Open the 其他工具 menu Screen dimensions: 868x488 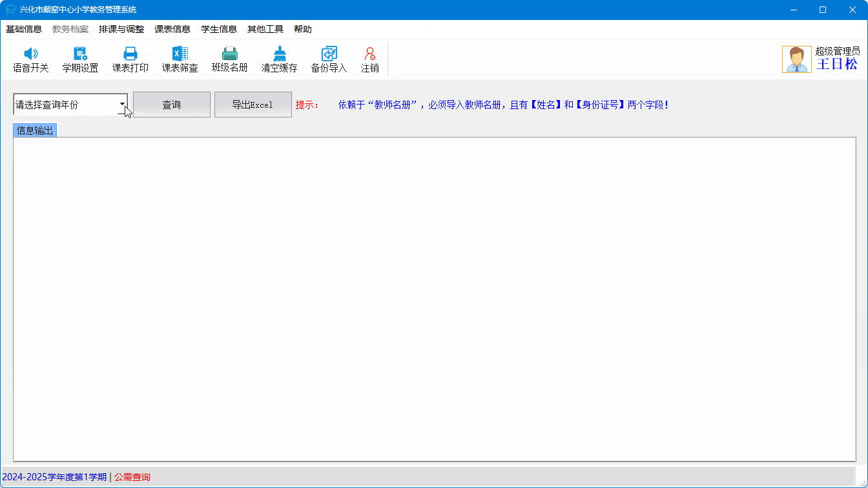point(265,29)
